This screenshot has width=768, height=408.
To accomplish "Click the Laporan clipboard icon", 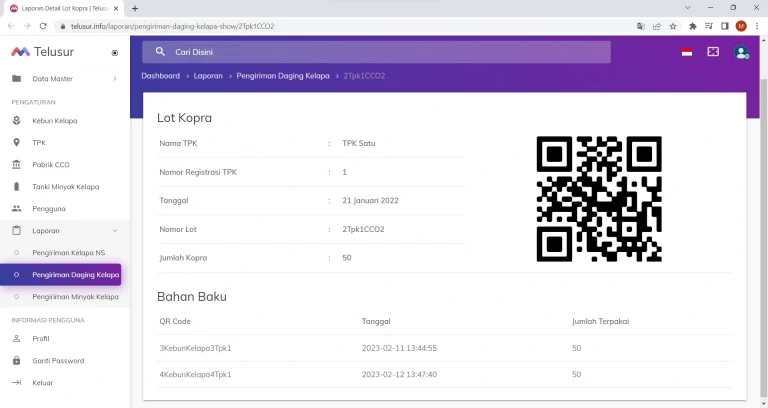I will click(x=16, y=230).
